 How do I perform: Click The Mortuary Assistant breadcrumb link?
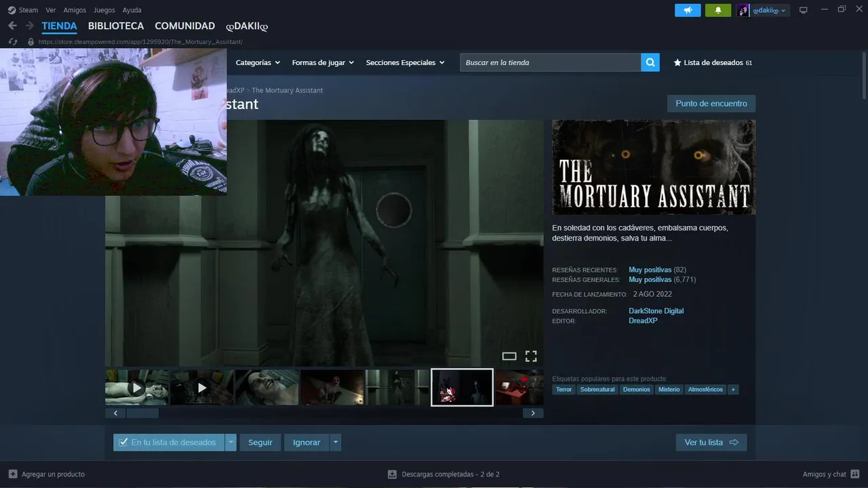[x=287, y=90]
